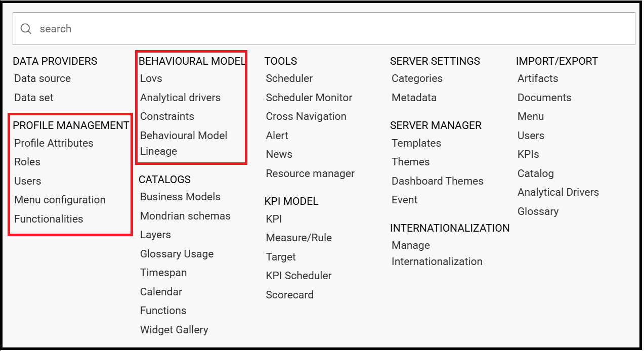Open the Scheduler Monitor

click(x=309, y=98)
